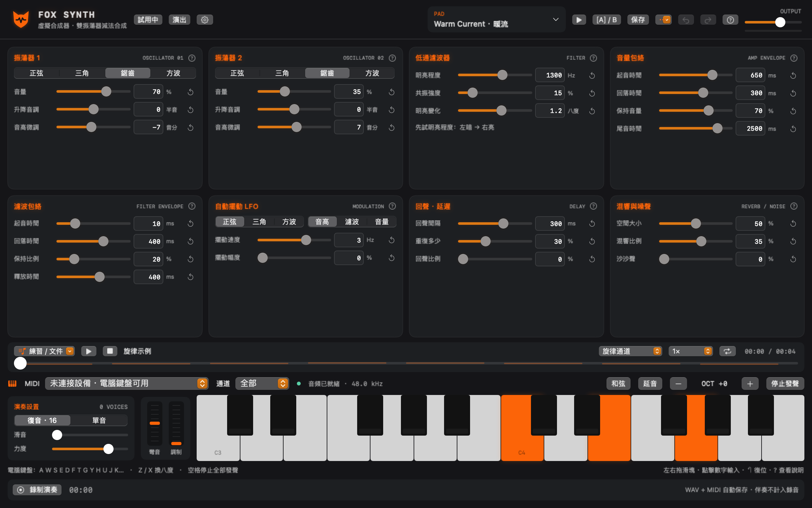Open the global help question icon

tap(730, 20)
